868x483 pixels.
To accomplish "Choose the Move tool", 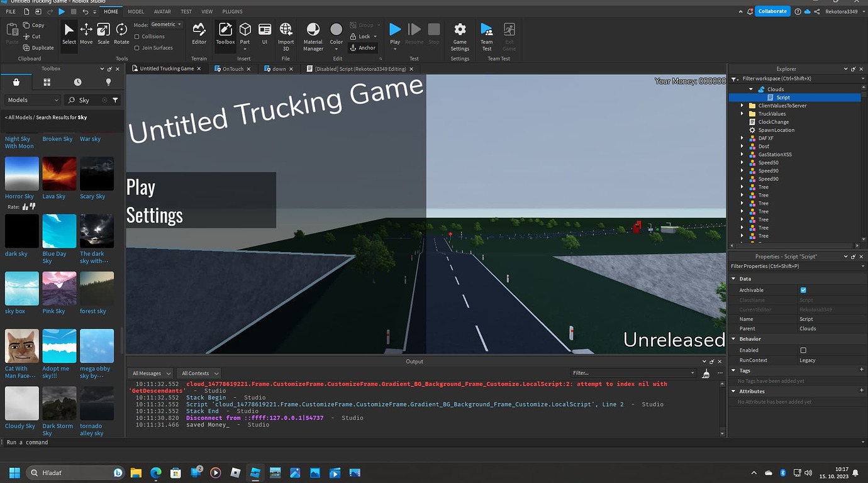I will coord(86,34).
